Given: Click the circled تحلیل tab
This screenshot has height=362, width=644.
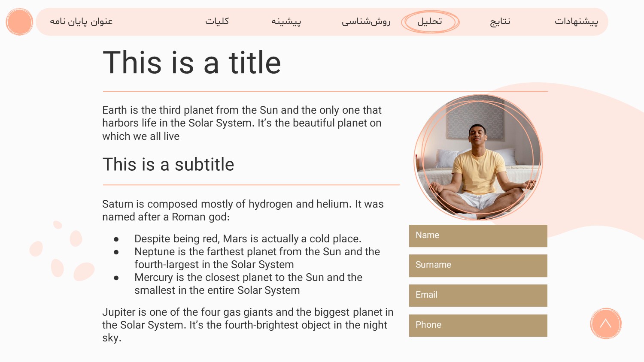Looking at the screenshot, I should pyautogui.click(x=430, y=21).
